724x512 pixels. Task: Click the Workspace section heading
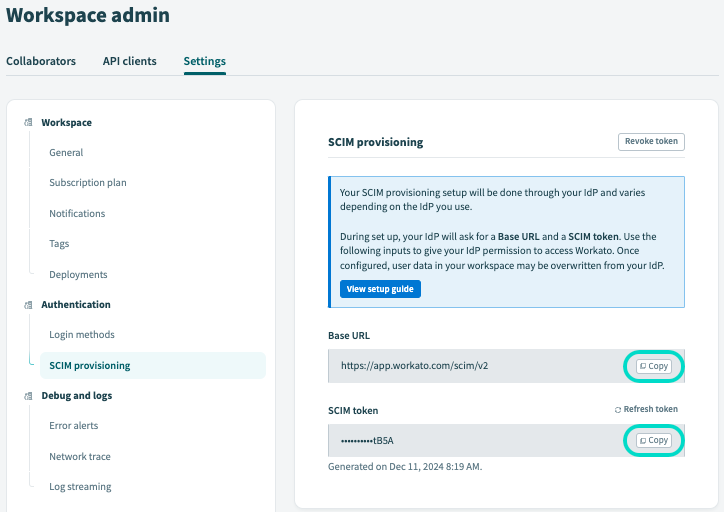[x=66, y=122]
